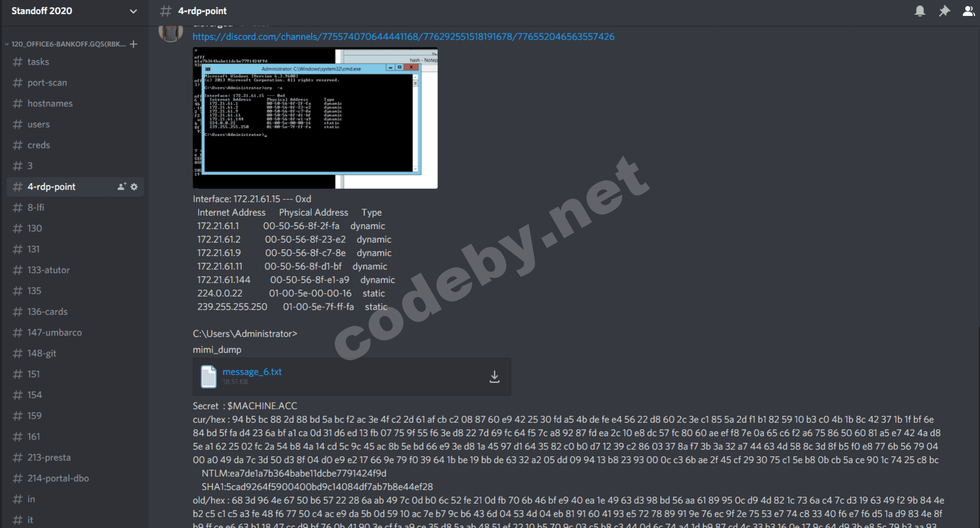Download message_6.txt with the download icon
Viewport: 980px width, 528px height.
tap(494, 377)
